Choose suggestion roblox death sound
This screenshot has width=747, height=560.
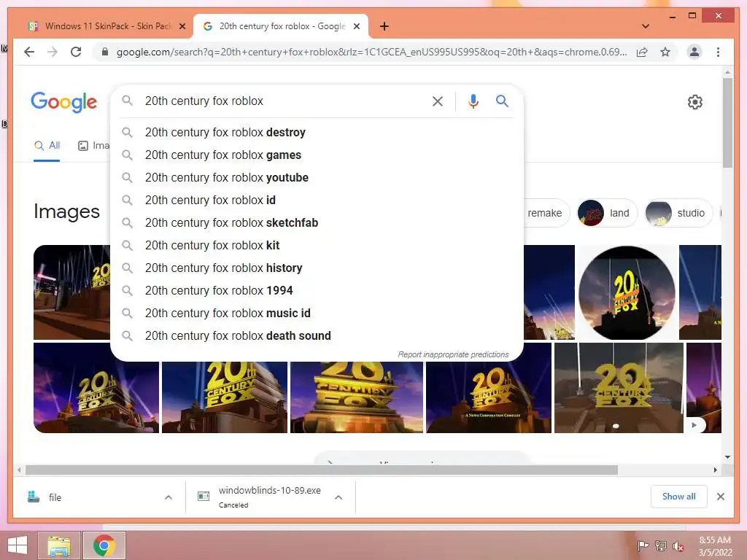tap(317, 335)
